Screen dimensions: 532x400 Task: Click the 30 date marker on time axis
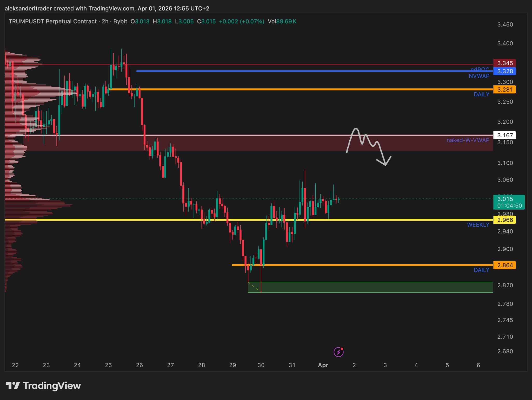pos(261,365)
